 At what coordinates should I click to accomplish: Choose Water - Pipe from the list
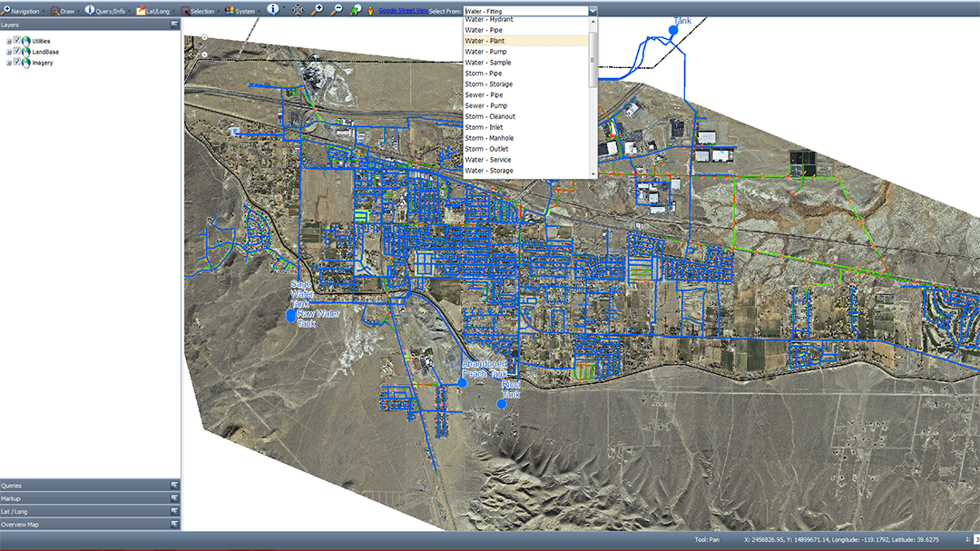[x=525, y=30]
